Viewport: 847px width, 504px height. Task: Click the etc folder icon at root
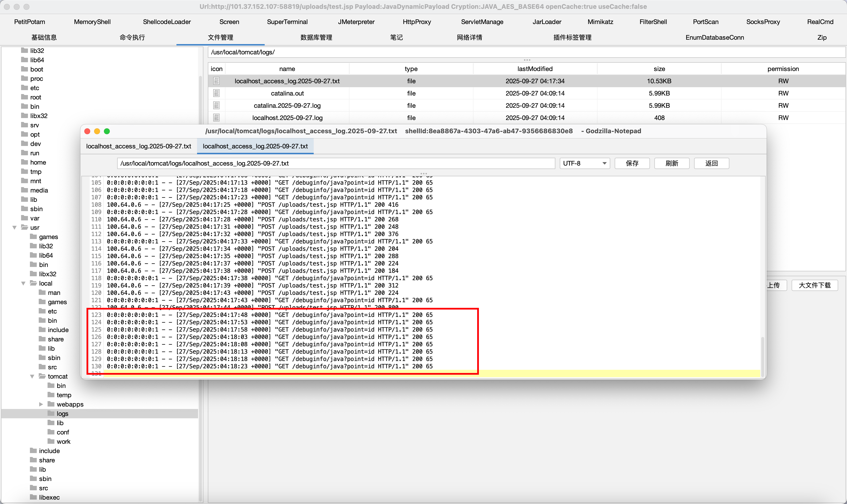coord(25,88)
